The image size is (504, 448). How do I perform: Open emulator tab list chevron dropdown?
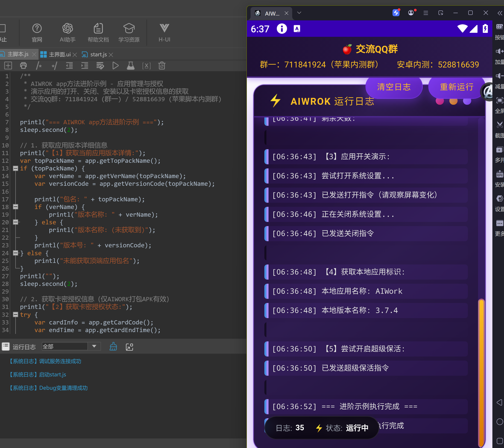pos(299,13)
